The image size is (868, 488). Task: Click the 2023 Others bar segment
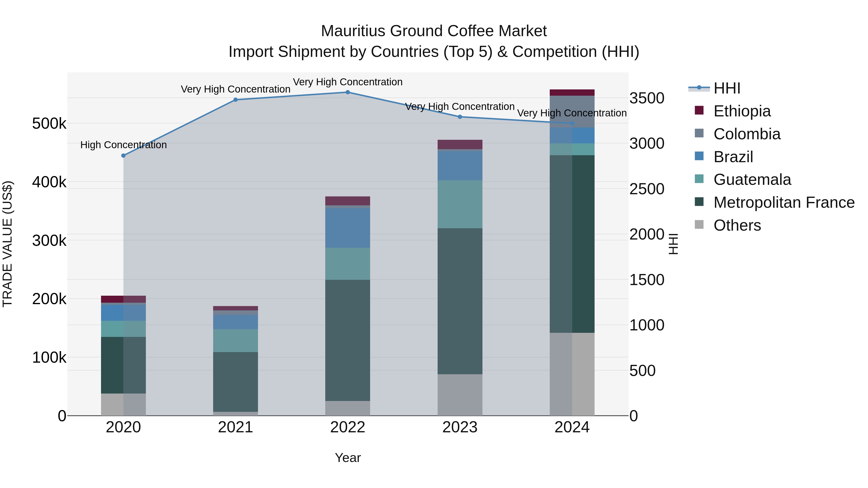[460, 395]
